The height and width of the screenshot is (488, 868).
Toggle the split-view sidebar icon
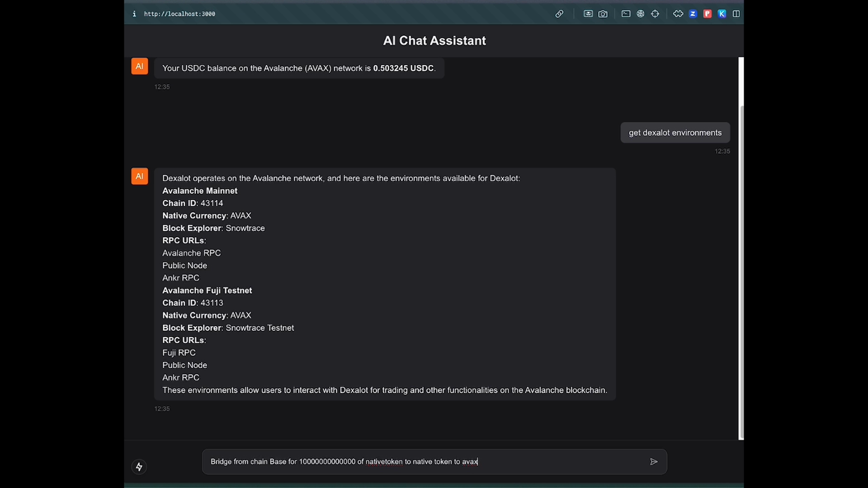(x=736, y=14)
